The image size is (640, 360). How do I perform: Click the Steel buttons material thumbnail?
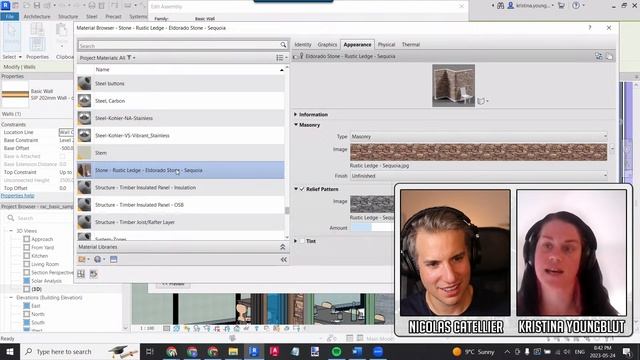pyautogui.click(x=84, y=83)
